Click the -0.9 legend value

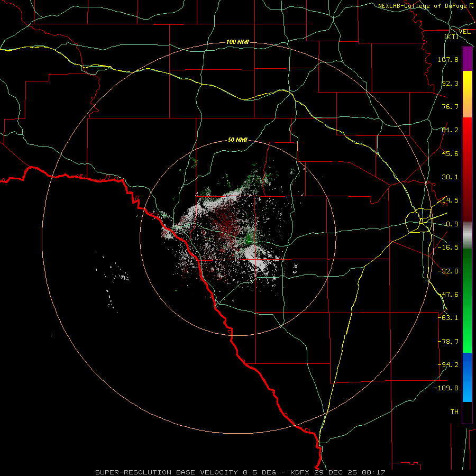coord(450,224)
